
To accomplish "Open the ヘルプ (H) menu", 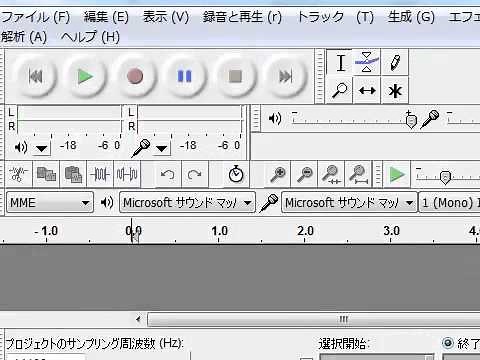I will 90,37.
